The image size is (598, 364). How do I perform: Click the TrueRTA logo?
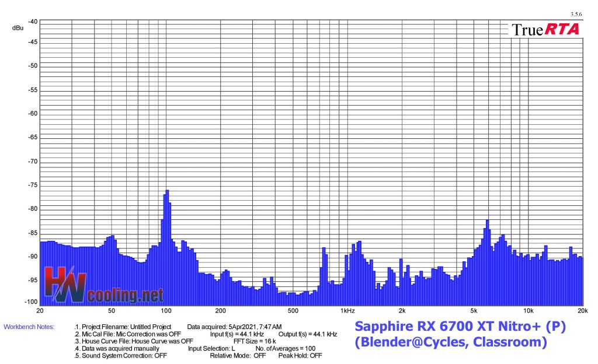click(545, 29)
